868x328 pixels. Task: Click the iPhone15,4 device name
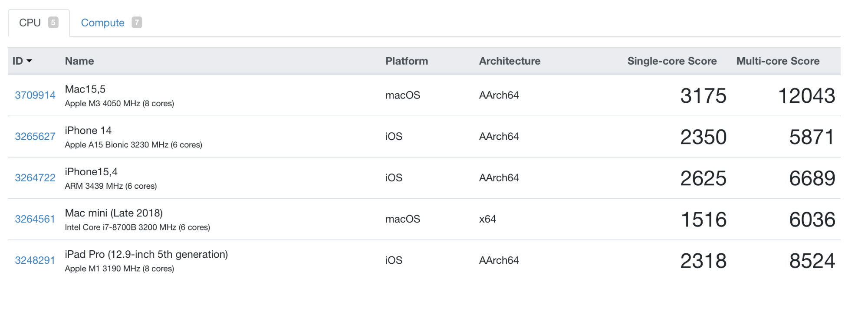click(91, 172)
